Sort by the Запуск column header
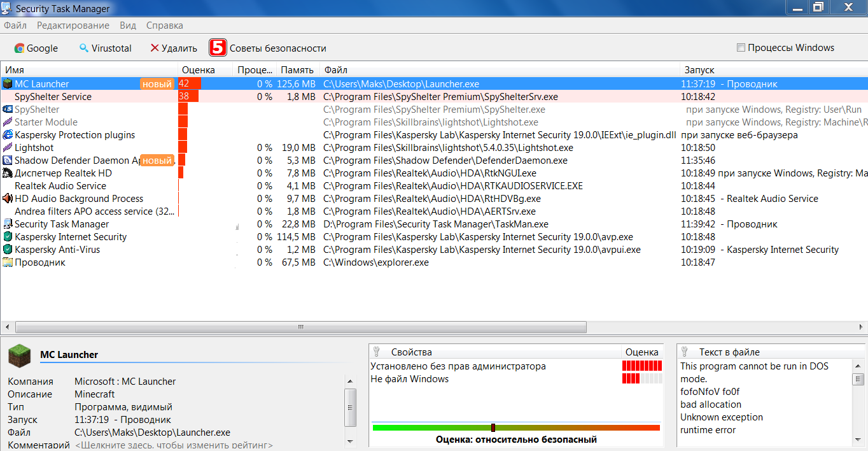This screenshot has width=868, height=451. coord(773,70)
